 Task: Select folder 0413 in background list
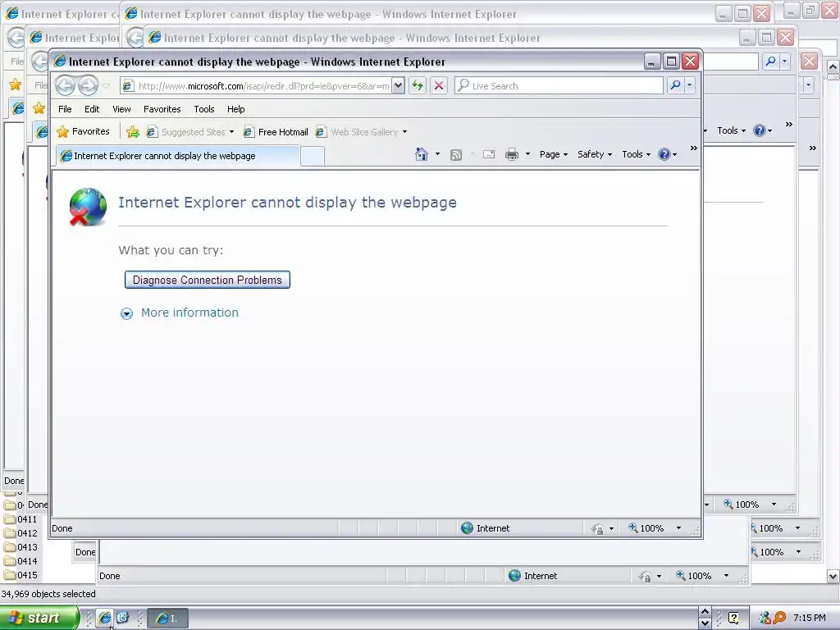tap(21, 547)
